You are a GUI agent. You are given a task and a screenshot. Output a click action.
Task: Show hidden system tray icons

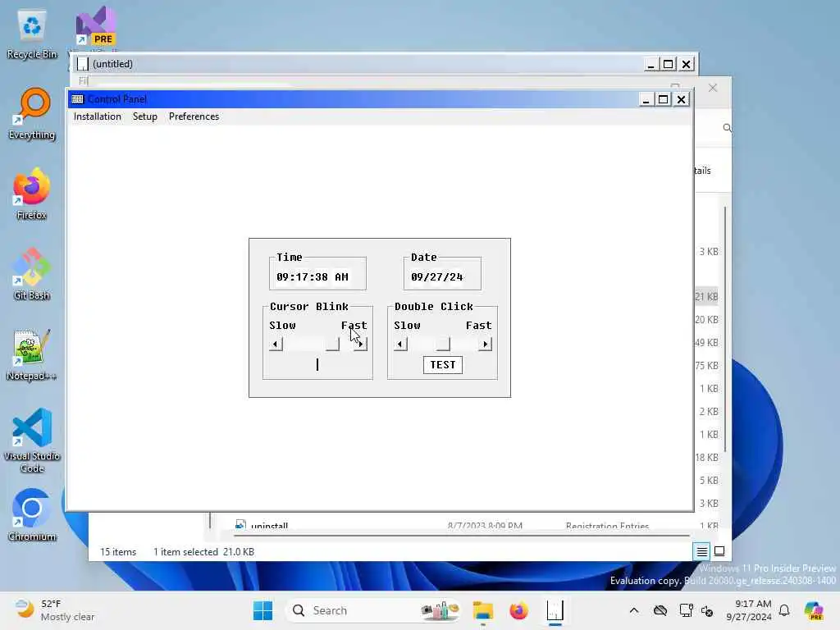(634, 610)
